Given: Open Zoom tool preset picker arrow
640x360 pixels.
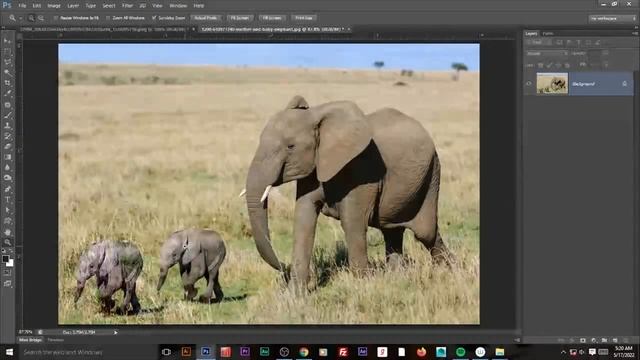Looking at the screenshot, I should point(20,18).
